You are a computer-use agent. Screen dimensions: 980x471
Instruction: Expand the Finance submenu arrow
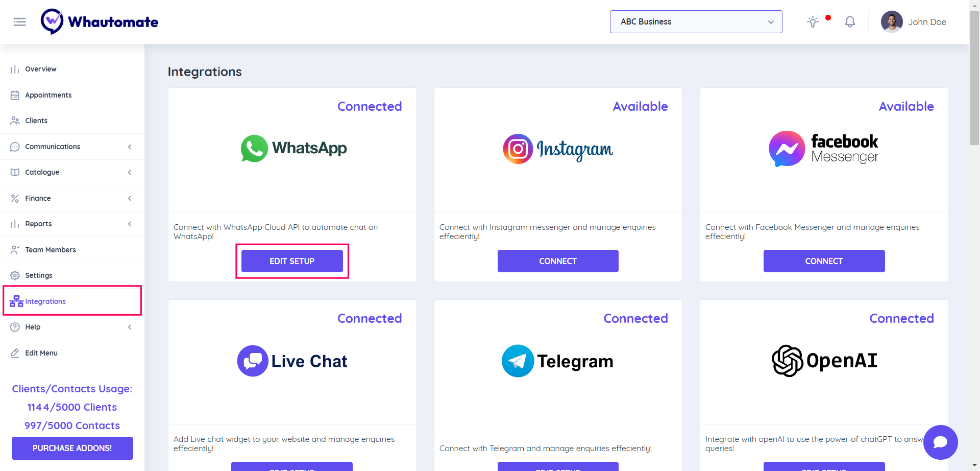click(130, 199)
